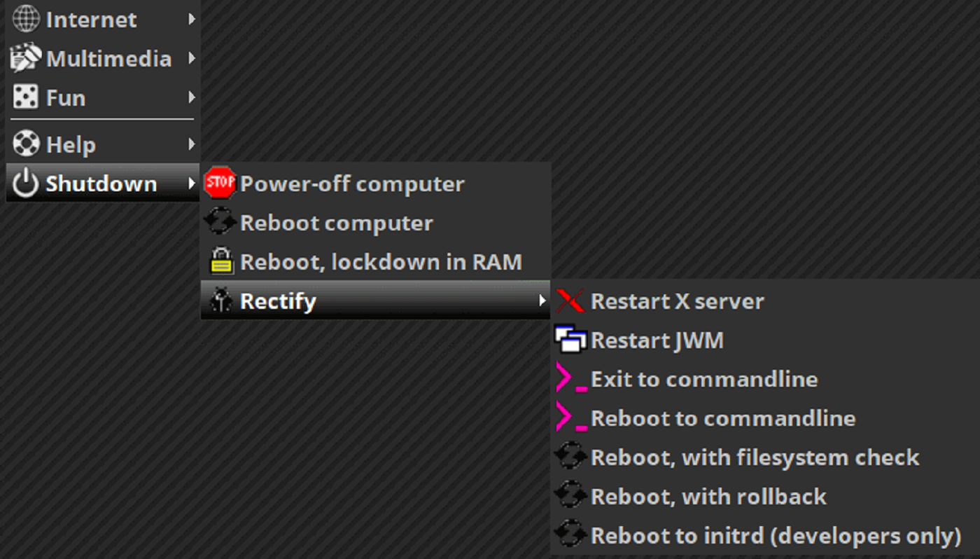980x559 pixels.
Task: Click the padlock icon beside Reboot, lockdown in RAM
Action: point(220,261)
